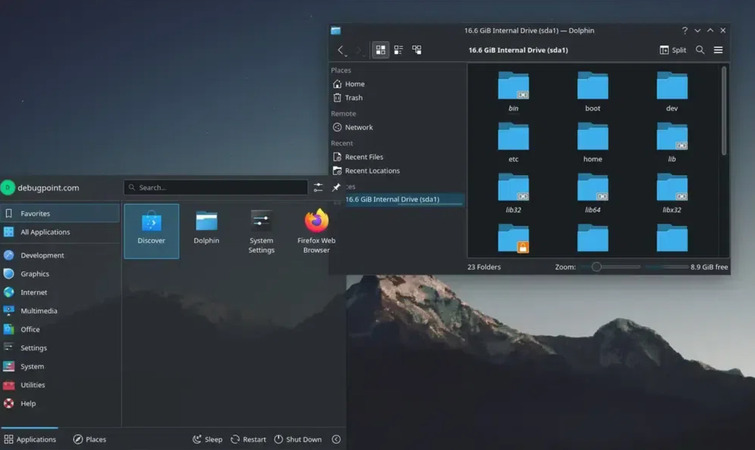Open launcher configure options icon
This screenshot has height=450, width=755.
(318, 187)
